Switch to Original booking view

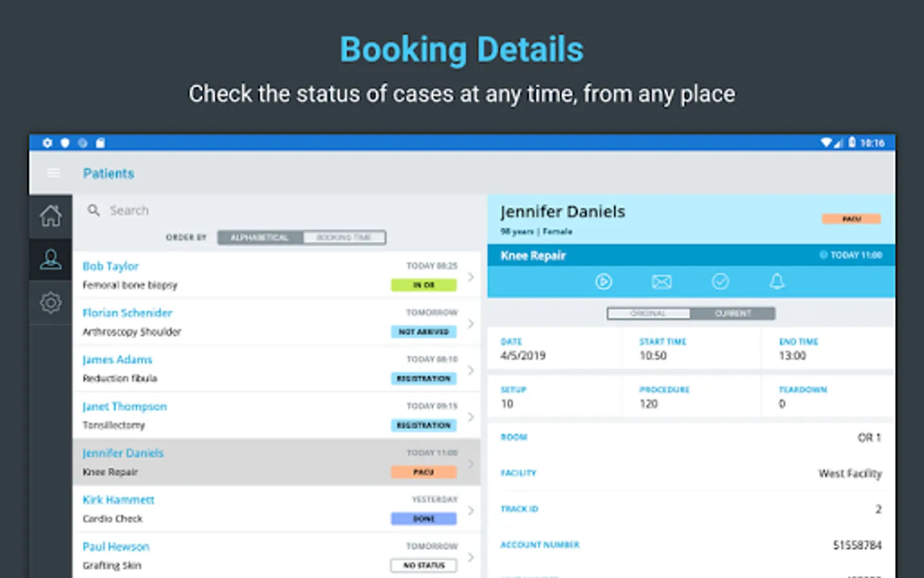coord(648,313)
